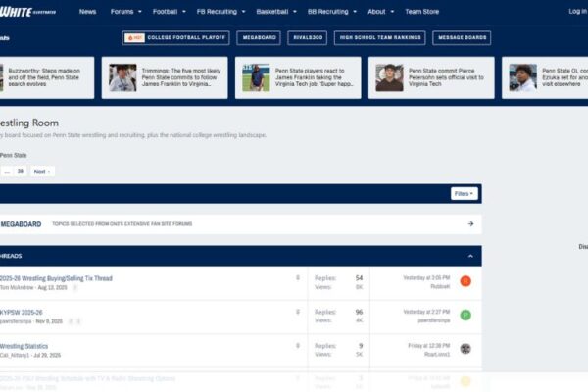Click pin icon on Wrestling Buying/Selling thread
The width and height of the screenshot is (588, 392).
click(x=298, y=277)
